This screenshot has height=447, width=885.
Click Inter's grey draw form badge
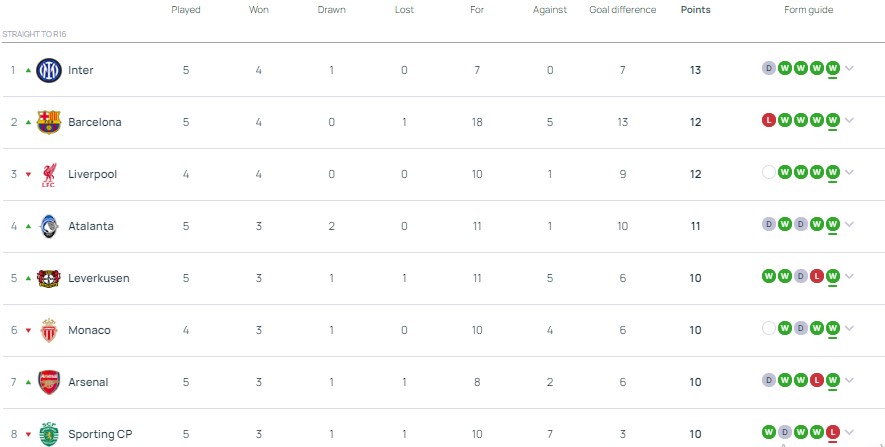[x=769, y=69]
